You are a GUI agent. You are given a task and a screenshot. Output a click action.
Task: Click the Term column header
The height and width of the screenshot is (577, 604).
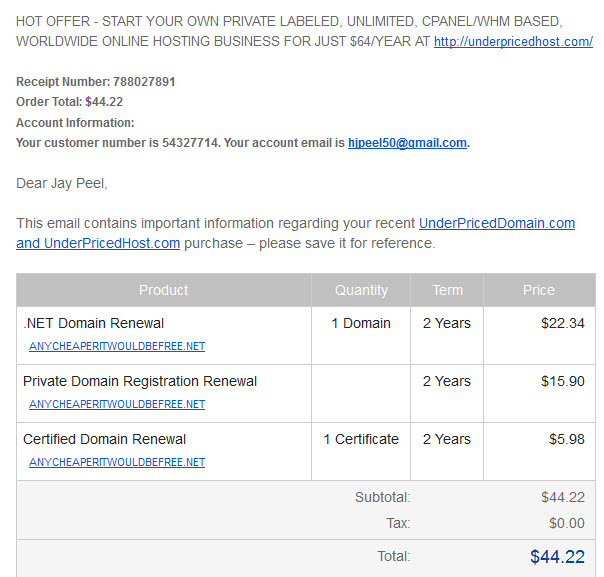pos(448,290)
